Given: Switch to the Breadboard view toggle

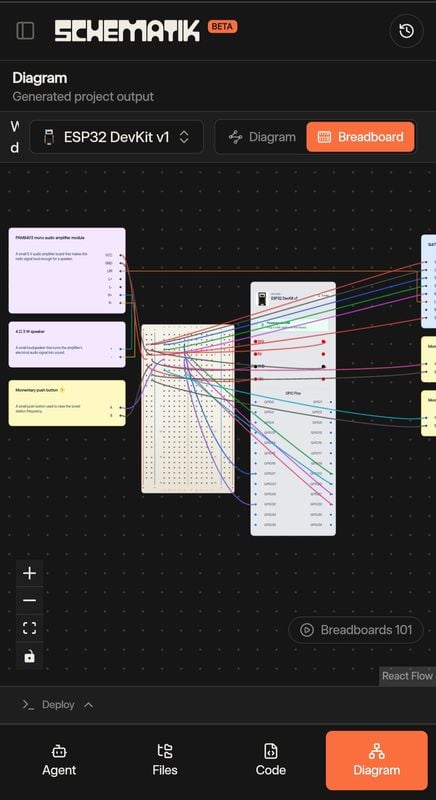Looking at the screenshot, I should 360,137.
